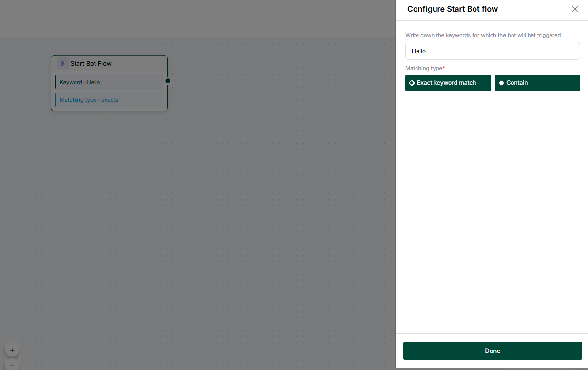Click the gray header bar above canvas
This screenshot has width=588, height=370.
coord(195,18)
